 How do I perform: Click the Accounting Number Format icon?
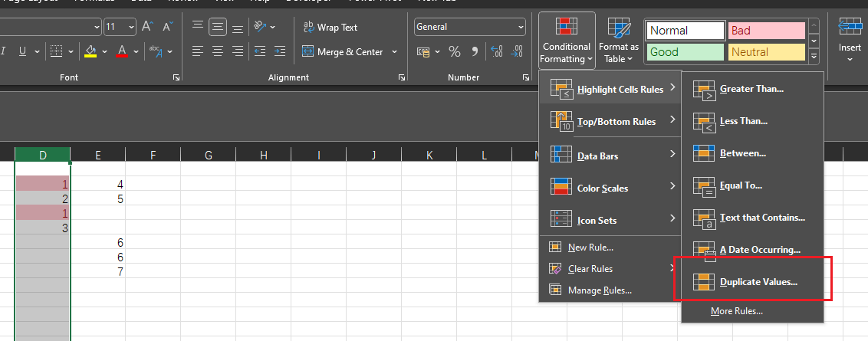(x=424, y=52)
